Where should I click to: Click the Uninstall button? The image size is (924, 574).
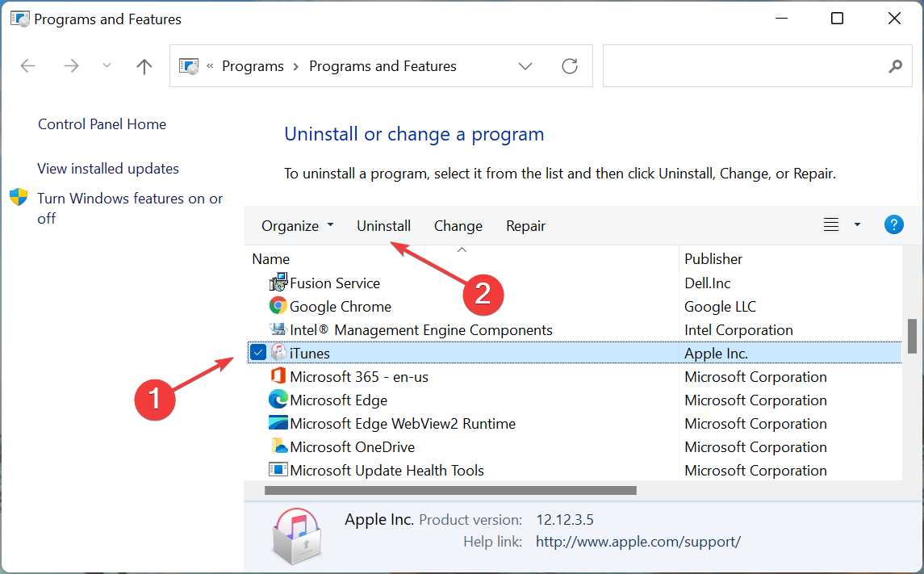click(x=383, y=225)
